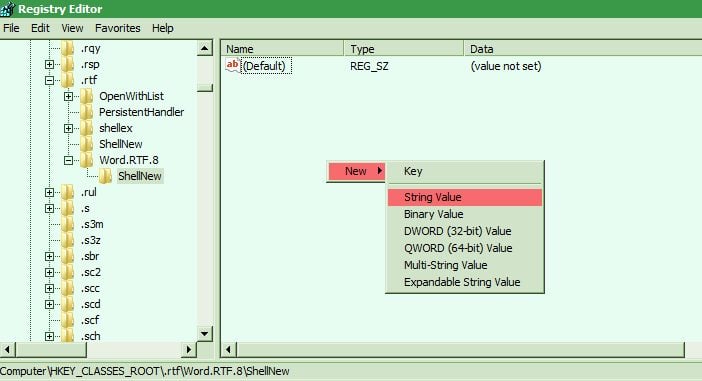The image size is (702, 381).
Task: Click tree pane scroll down arrow
Action: (x=205, y=334)
